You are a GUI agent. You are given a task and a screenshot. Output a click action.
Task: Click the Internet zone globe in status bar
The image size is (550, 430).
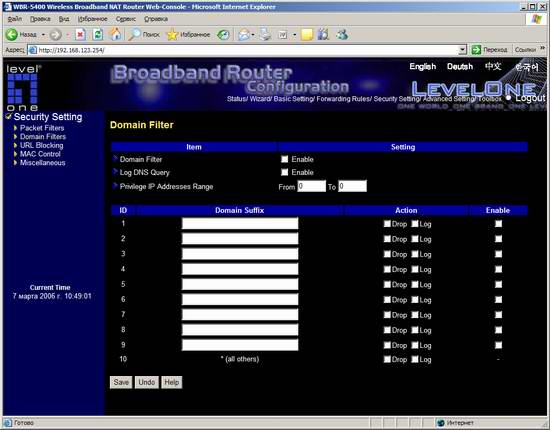click(x=441, y=423)
